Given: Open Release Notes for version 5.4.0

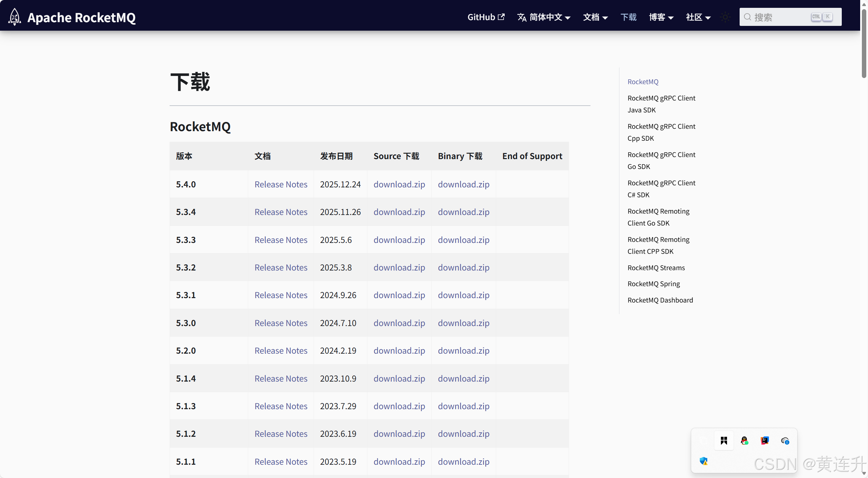Looking at the screenshot, I should pos(281,184).
